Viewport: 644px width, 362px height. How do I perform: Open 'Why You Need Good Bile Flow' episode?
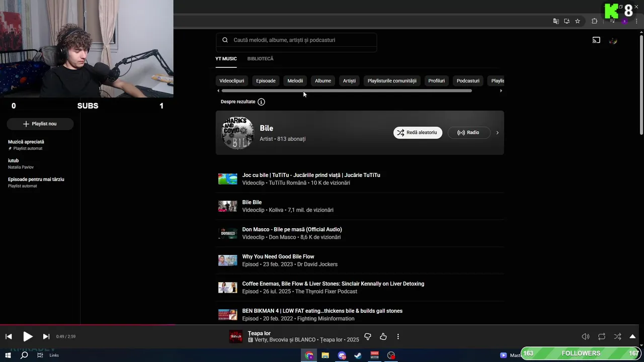278,257
